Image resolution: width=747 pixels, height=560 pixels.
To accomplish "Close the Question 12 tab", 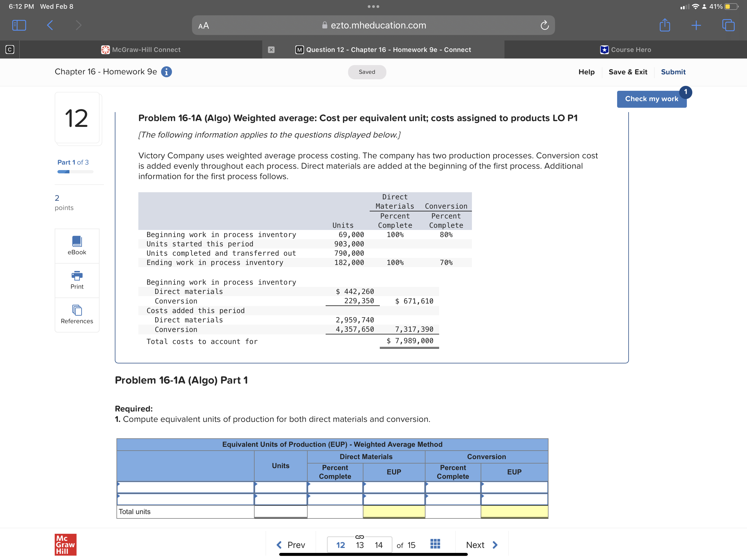I will click(x=271, y=50).
